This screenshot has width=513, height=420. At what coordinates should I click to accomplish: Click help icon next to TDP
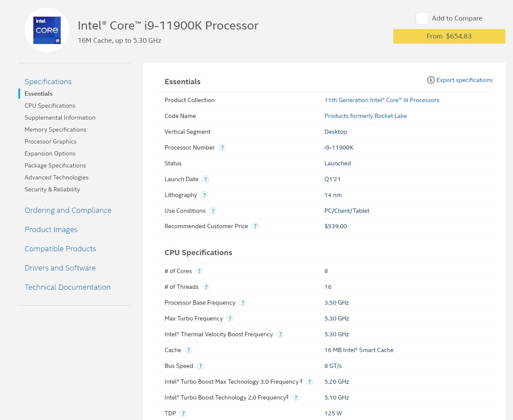click(x=183, y=413)
